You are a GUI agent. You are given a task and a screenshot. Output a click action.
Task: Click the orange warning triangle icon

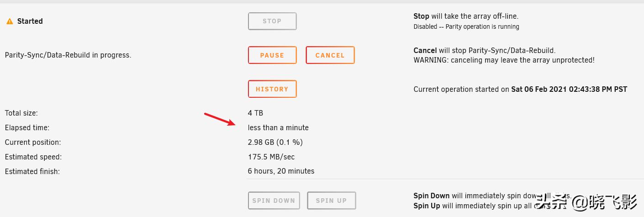coord(10,21)
